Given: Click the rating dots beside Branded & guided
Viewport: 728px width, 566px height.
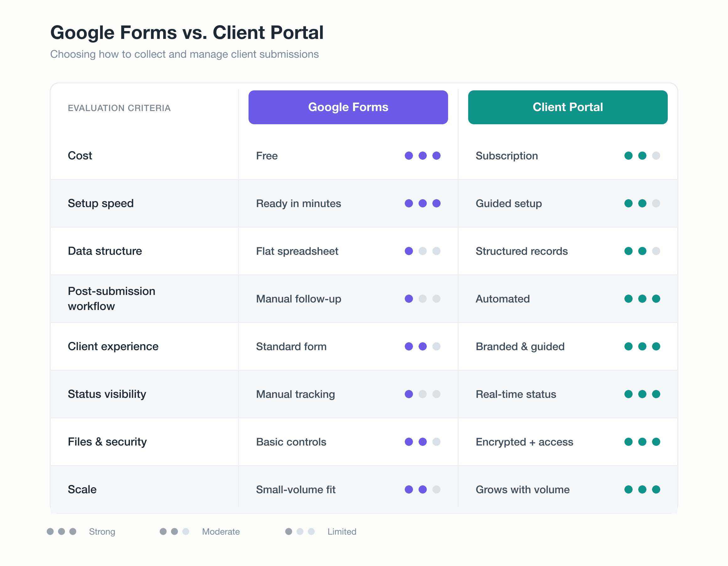Looking at the screenshot, I should (642, 346).
